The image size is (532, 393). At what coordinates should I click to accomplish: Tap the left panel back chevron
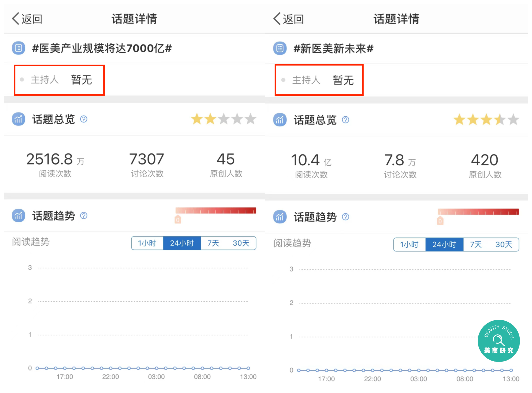click(16, 19)
